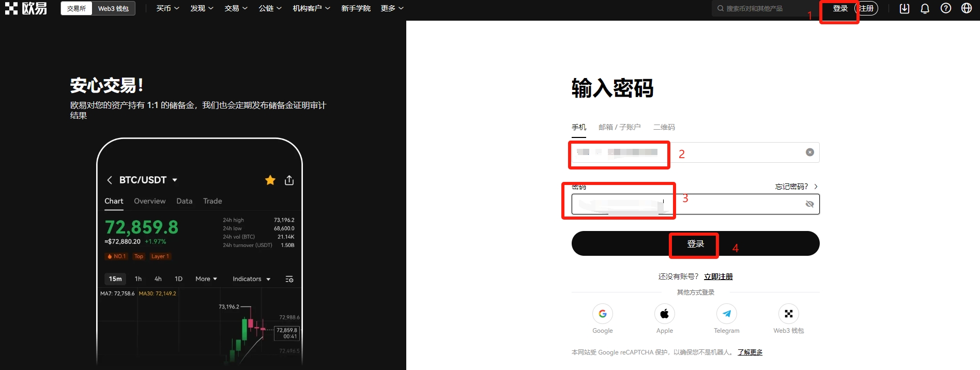Switch to 二维码 login tab
The height and width of the screenshot is (370, 980).
[664, 127]
